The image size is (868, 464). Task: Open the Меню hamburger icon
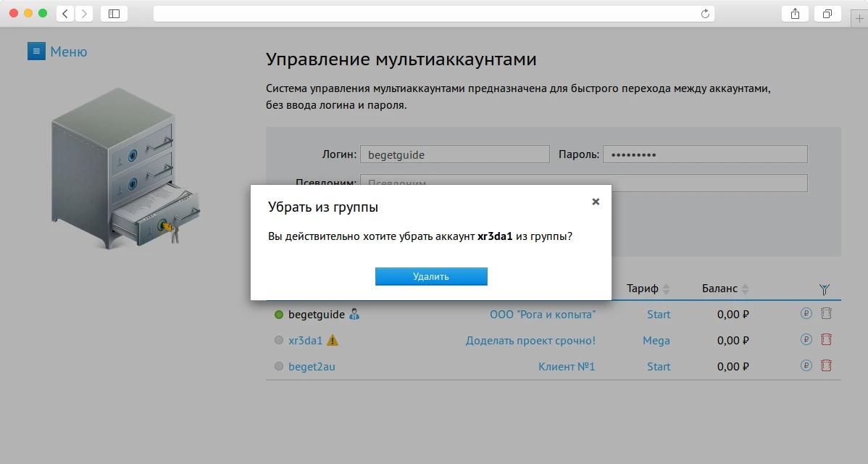[36, 51]
